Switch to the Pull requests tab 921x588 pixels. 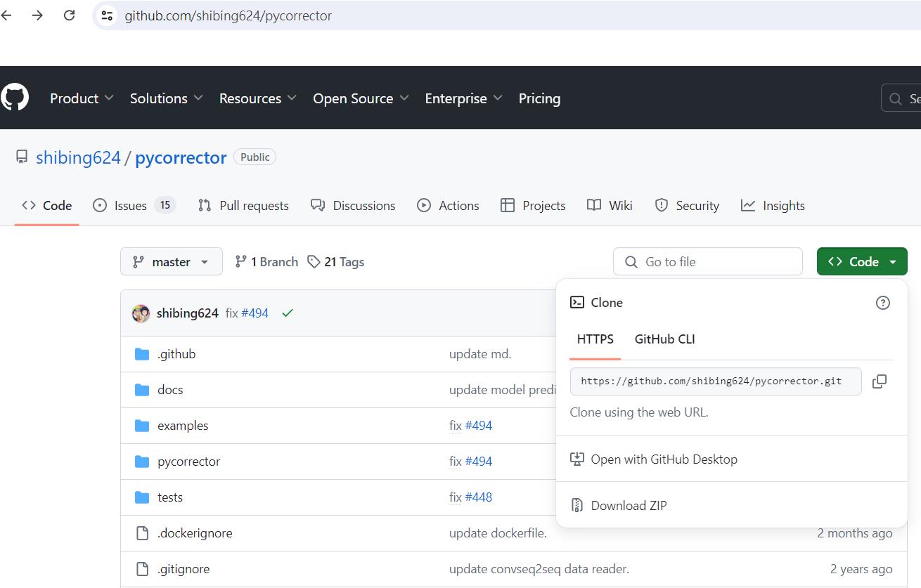(243, 205)
